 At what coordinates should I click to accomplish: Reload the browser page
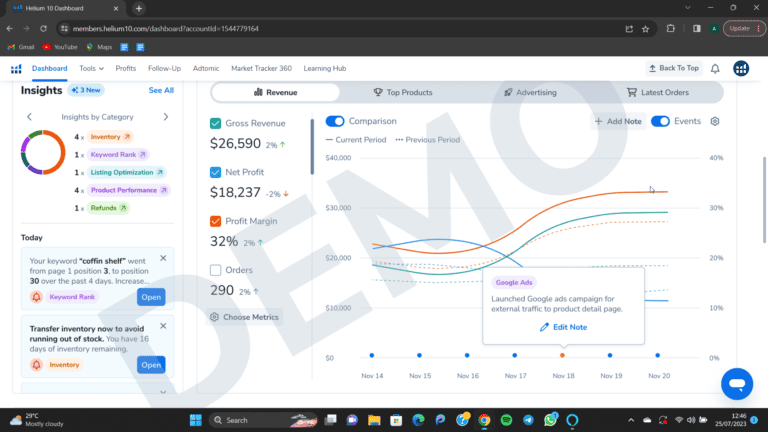43,29
